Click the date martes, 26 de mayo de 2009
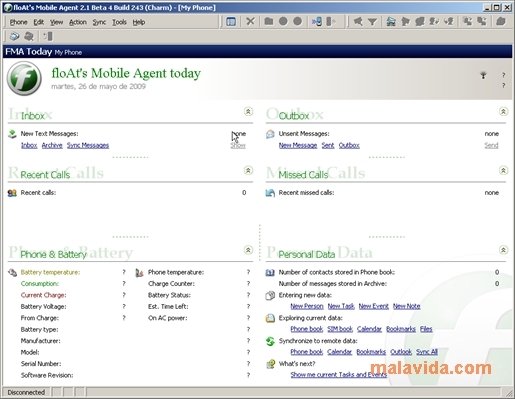The height and width of the screenshot is (399, 515). (98, 87)
